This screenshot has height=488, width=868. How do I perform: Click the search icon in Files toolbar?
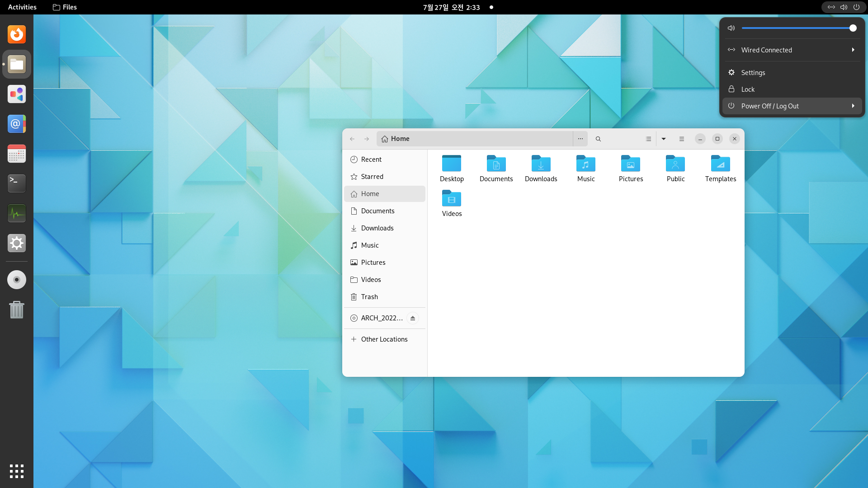[598, 139]
